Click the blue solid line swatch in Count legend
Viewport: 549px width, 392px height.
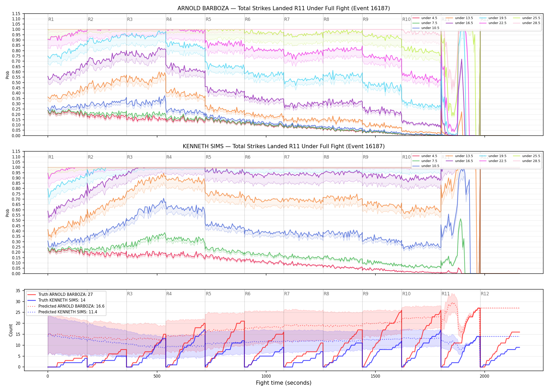click(x=32, y=300)
